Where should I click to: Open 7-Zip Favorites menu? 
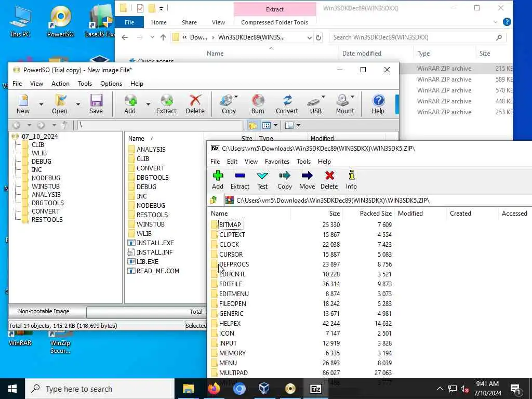pos(277,162)
